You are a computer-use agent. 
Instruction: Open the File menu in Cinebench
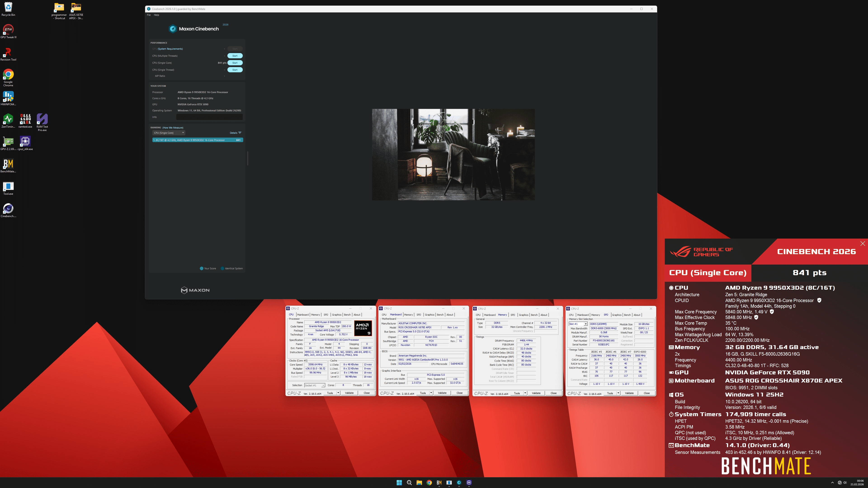pos(149,15)
